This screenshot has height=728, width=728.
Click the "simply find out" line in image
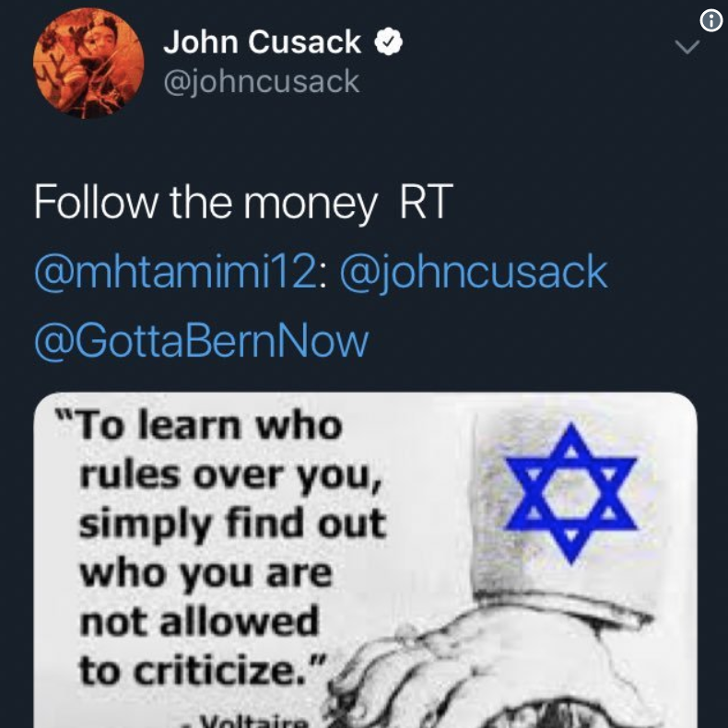click(x=230, y=525)
